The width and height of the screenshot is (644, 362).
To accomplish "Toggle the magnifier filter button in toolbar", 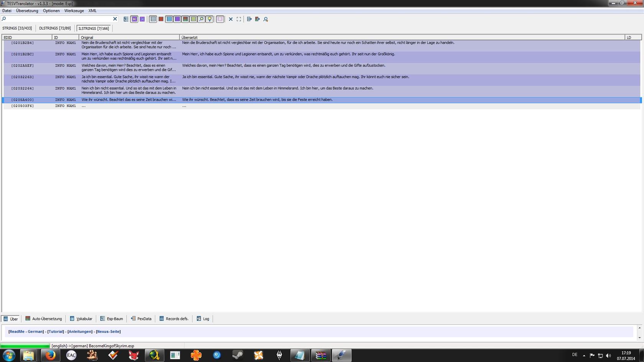I will pos(201,19).
